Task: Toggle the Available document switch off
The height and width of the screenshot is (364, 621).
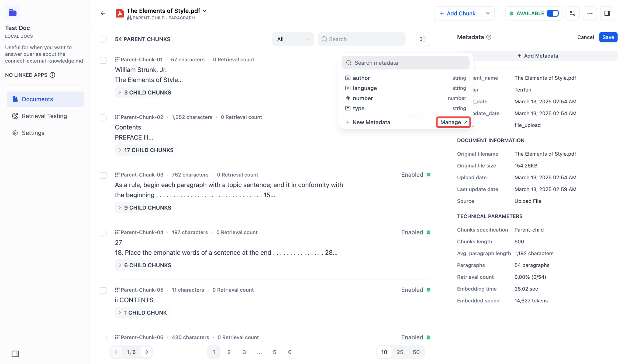Action: (x=553, y=13)
